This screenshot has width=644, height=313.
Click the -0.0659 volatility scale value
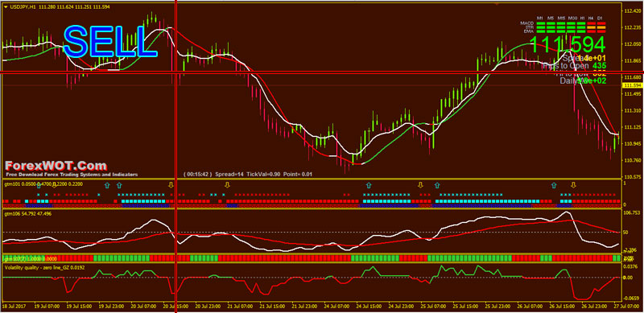click(x=632, y=298)
